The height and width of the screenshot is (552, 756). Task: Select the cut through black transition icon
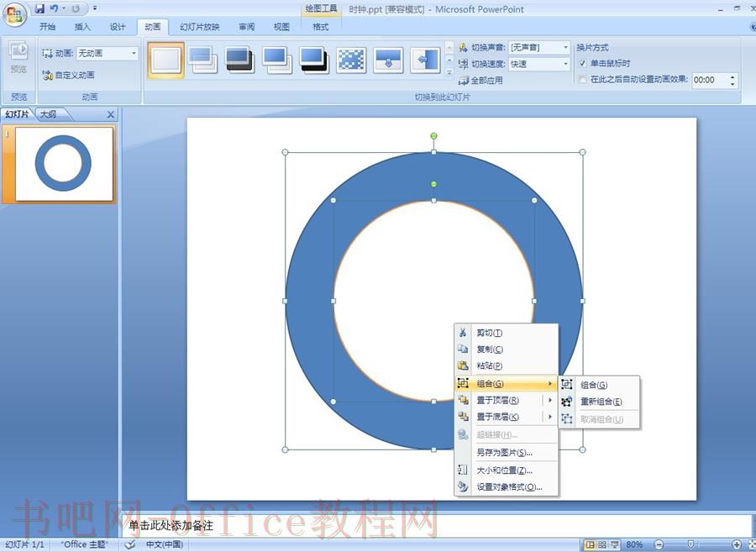click(314, 60)
